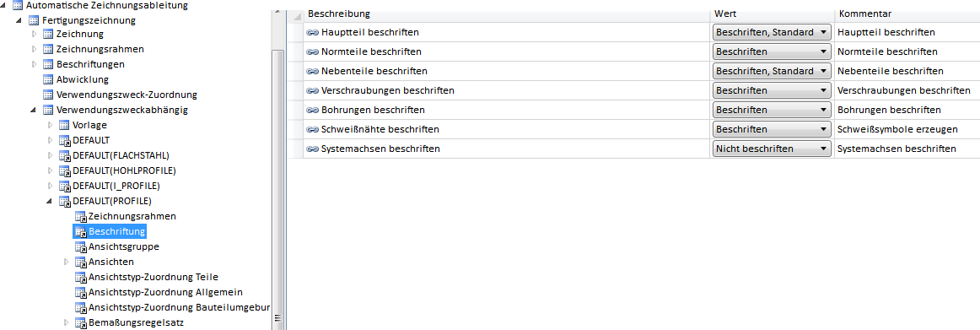Click the link icon beside Hauptteil beschriften

(x=313, y=32)
